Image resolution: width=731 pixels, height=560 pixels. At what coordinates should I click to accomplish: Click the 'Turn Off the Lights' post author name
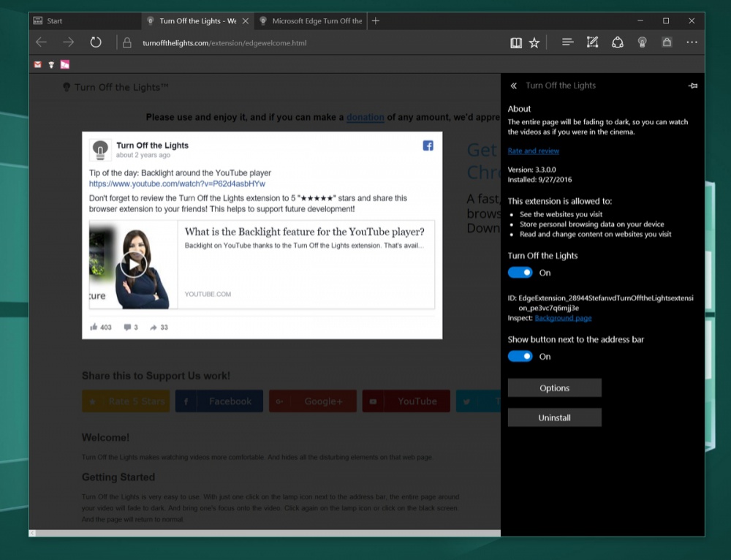(x=153, y=145)
